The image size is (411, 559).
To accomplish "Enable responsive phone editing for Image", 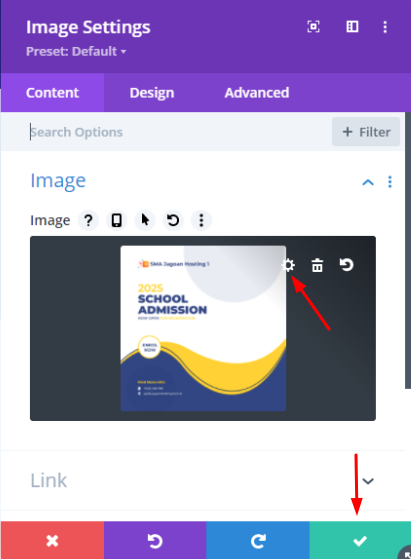I will pyautogui.click(x=116, y=220).
